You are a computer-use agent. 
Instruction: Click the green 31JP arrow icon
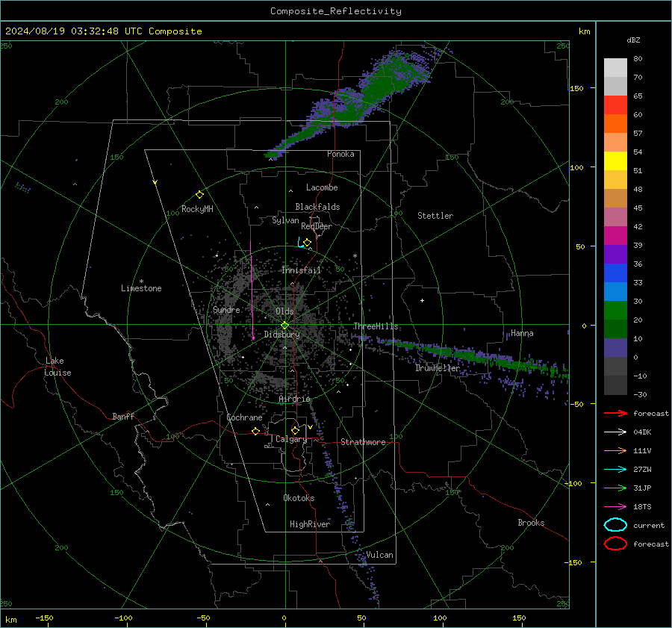(615, 488)
